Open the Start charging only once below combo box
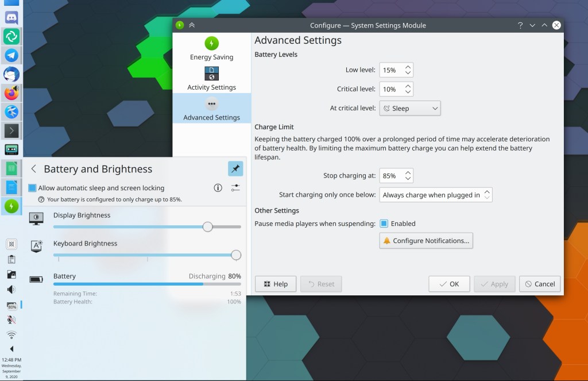Image resolution: width=588 pixels, height=381 pixels. (436, 195)
